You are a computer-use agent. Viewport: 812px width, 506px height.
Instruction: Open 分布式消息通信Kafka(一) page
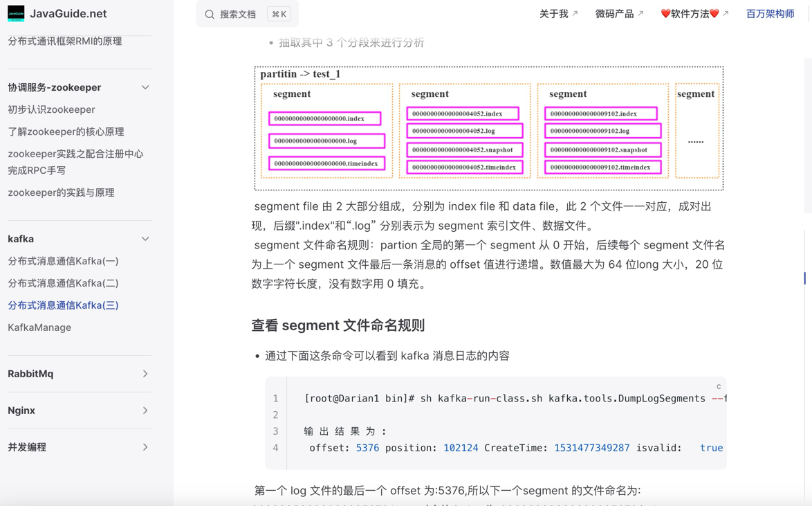[63, 261]
